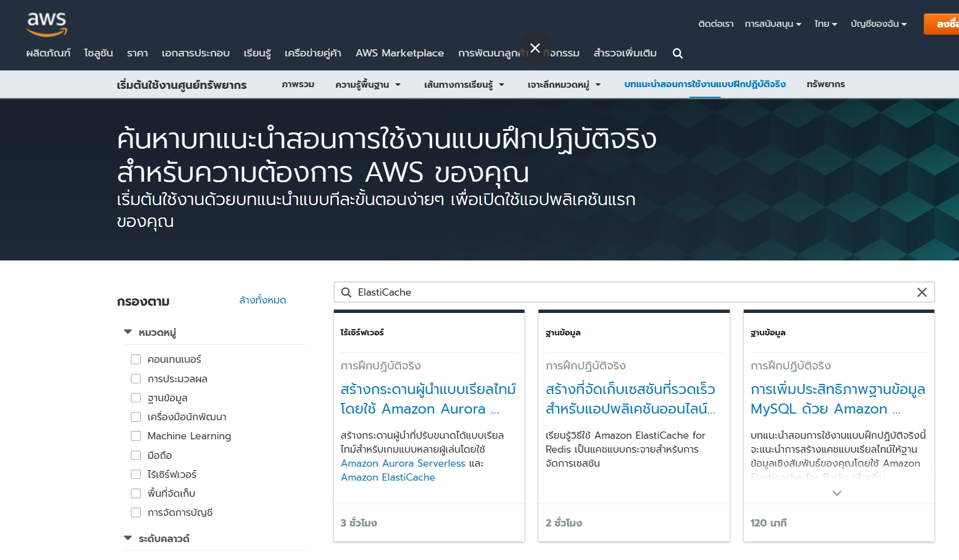959x560 pixels.
Task: Open the สำรวจเพิ่มเติม menu
Action: (x=625, y=53)
